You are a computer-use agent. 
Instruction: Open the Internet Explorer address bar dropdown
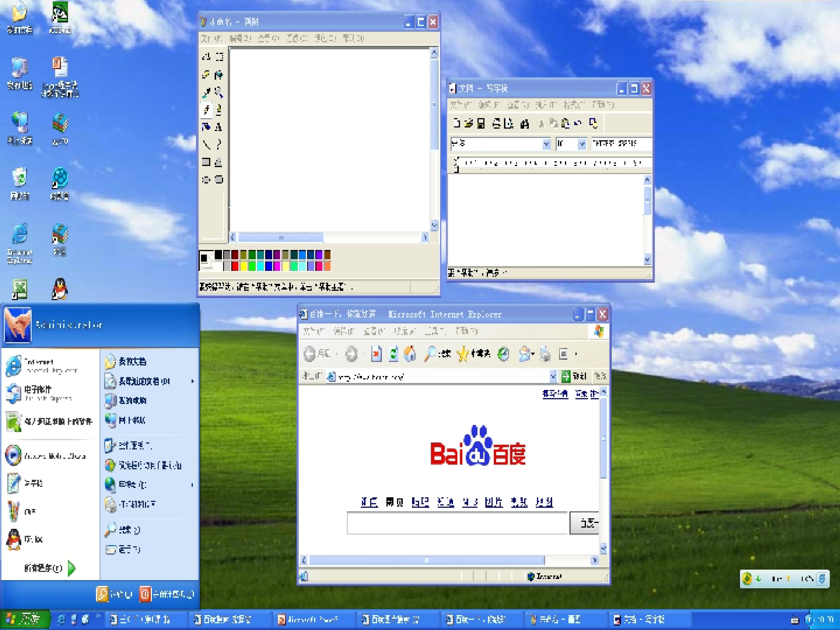tap(553, 376)
